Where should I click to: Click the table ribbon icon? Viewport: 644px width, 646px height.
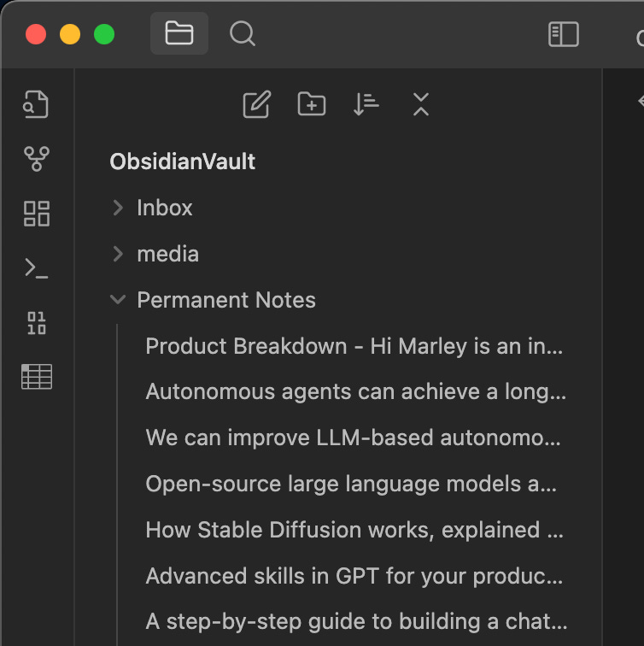[x=37, y=377]
